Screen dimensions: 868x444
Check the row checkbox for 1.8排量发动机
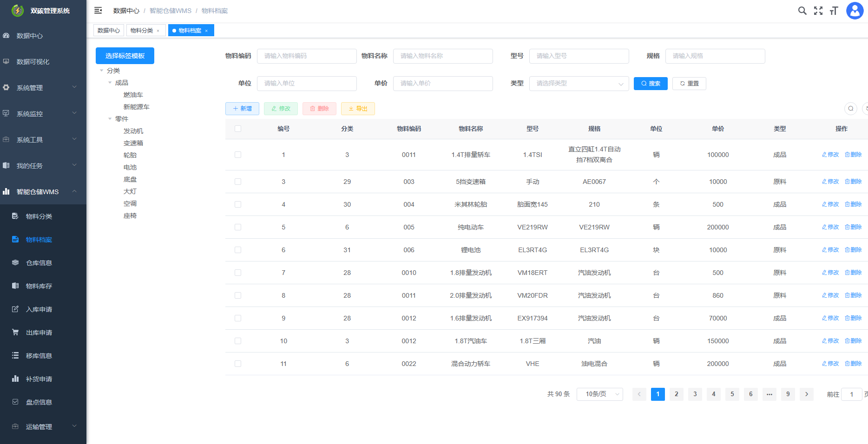(238, 273)
